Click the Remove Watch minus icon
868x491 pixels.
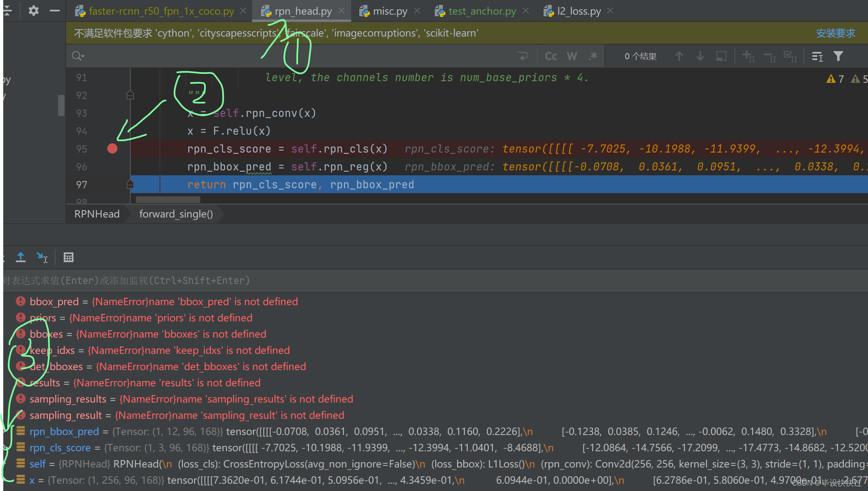pos(769,56)
